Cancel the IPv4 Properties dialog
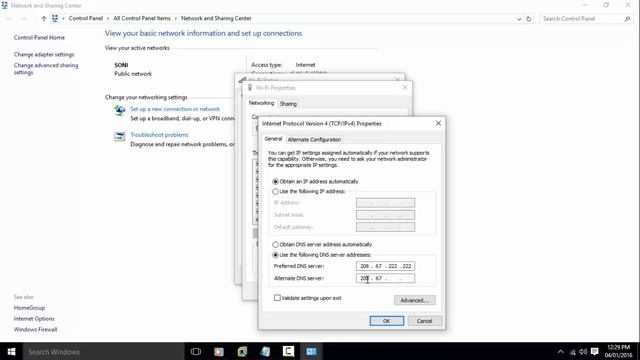640x360 pixels. [x=424, y=321]
